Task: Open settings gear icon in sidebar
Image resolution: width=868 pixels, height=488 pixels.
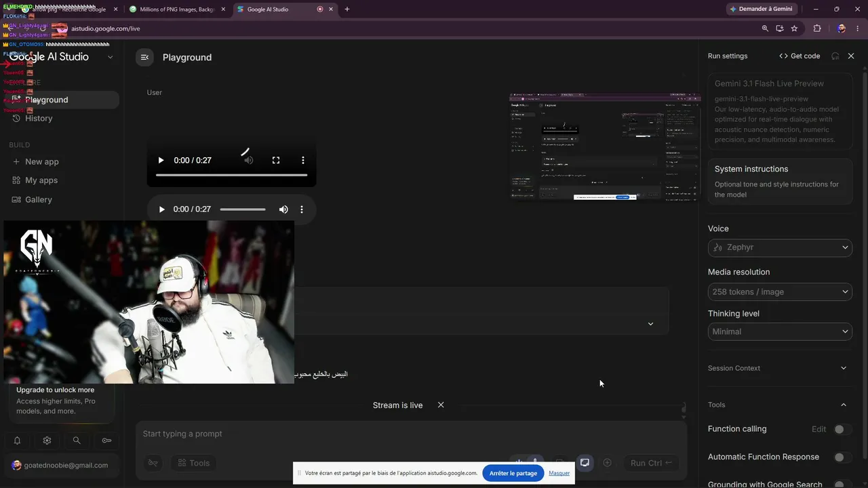Action: (47, 441)
